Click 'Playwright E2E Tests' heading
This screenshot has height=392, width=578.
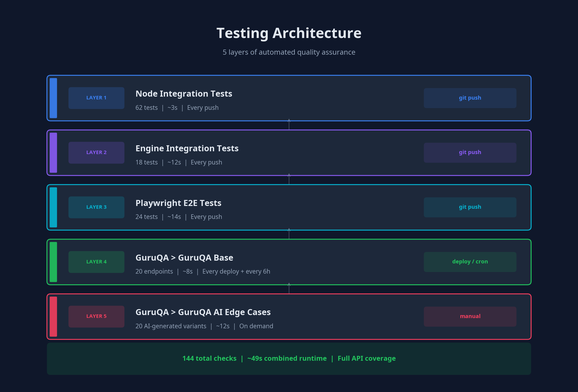point(178,203)
